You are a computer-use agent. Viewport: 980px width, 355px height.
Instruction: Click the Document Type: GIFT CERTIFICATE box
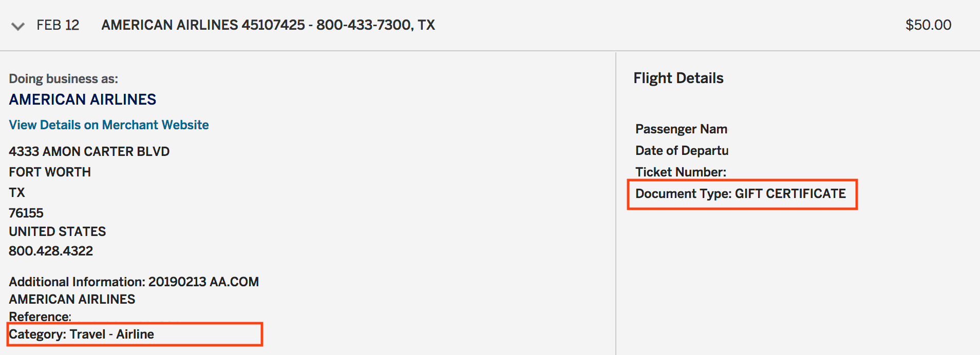coord(741,194)
